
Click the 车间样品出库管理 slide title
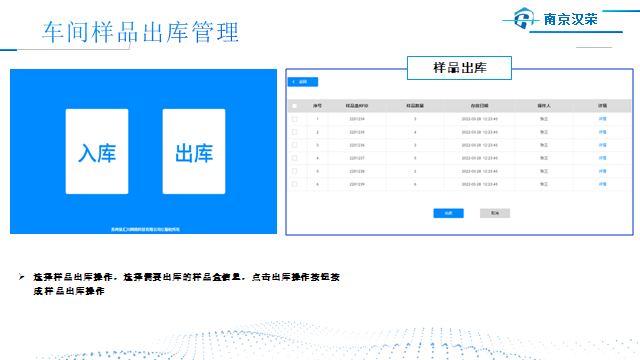pos(140,32)
